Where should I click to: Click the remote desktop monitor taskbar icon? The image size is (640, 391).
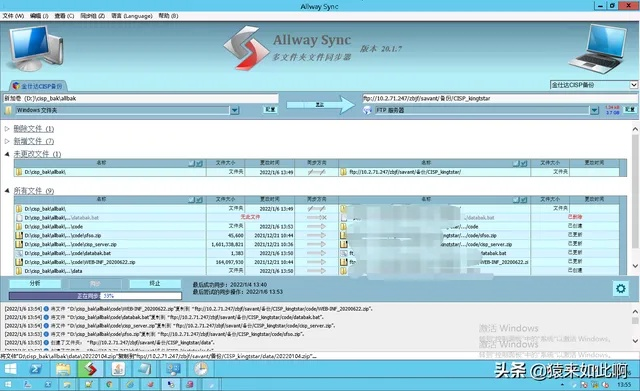pos(173,369)
